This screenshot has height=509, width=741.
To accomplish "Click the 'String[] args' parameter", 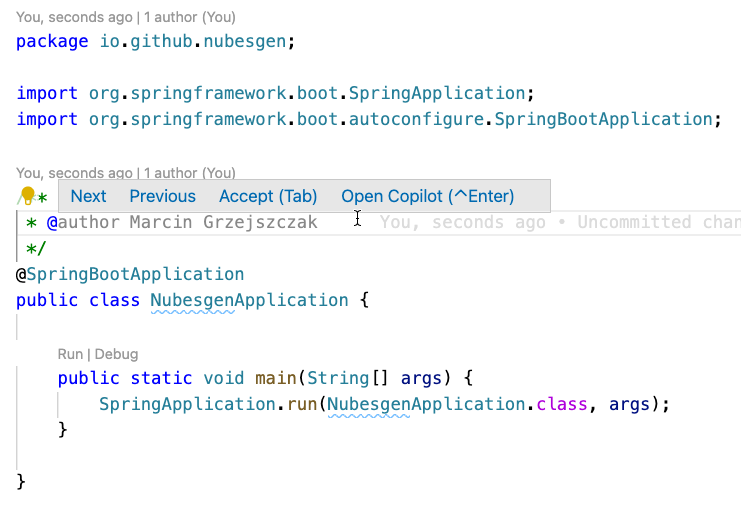I will (x=374, y=379).
